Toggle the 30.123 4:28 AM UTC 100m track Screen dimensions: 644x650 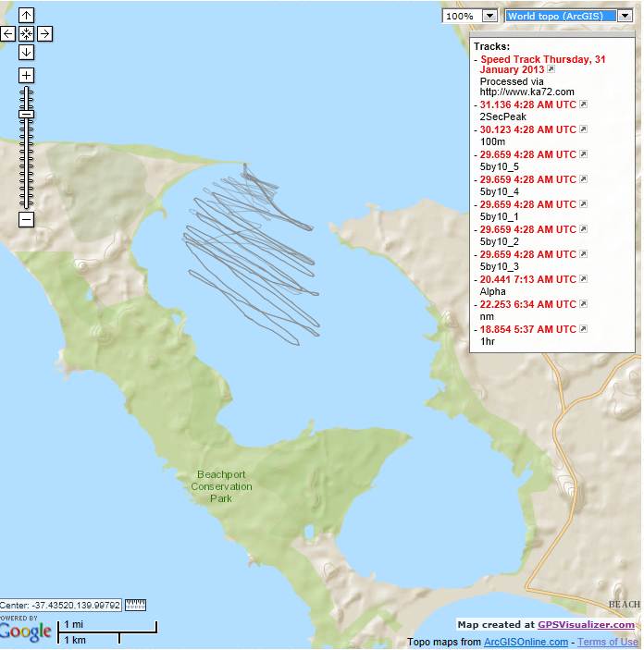(x=527, y=129)
